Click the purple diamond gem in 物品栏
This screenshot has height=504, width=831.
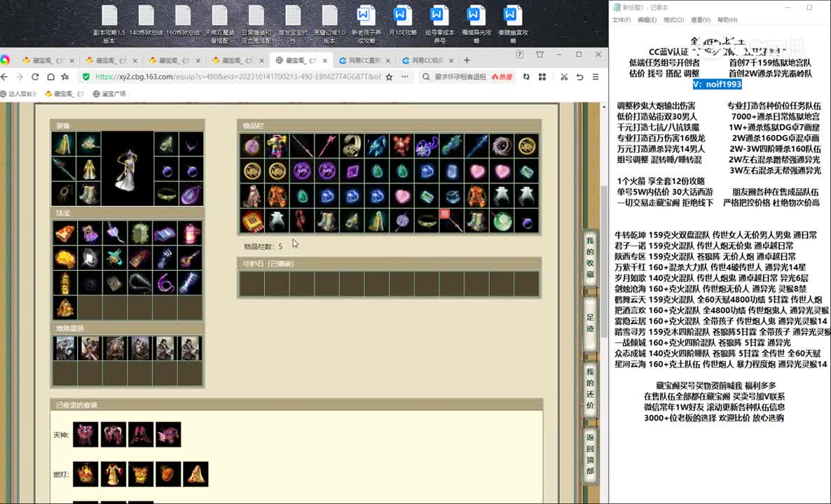coord(352,171)
